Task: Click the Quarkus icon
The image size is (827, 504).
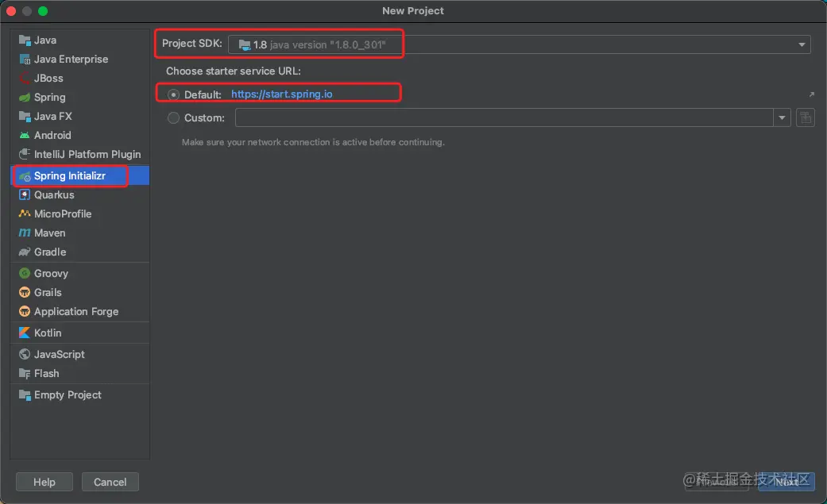Action: [25, 195]
